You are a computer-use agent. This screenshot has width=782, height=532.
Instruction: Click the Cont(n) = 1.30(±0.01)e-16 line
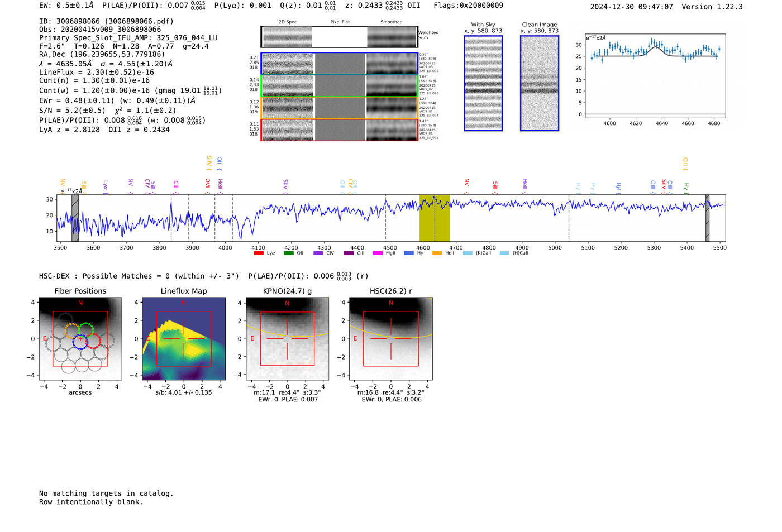tap(94, 80)
